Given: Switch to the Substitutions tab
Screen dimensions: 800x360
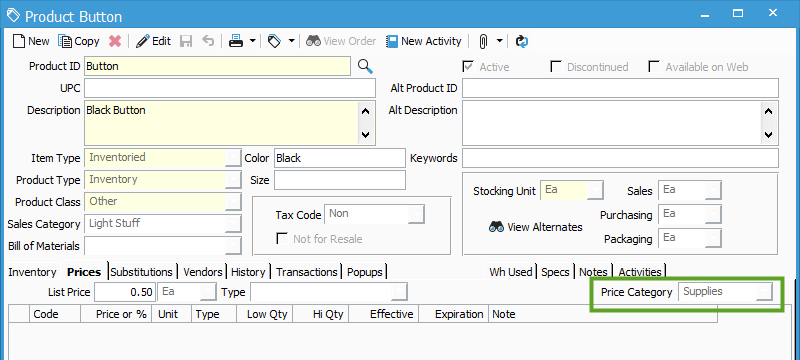Looking at the screenshot, I should pyautogui.click(x=142, y=272).
